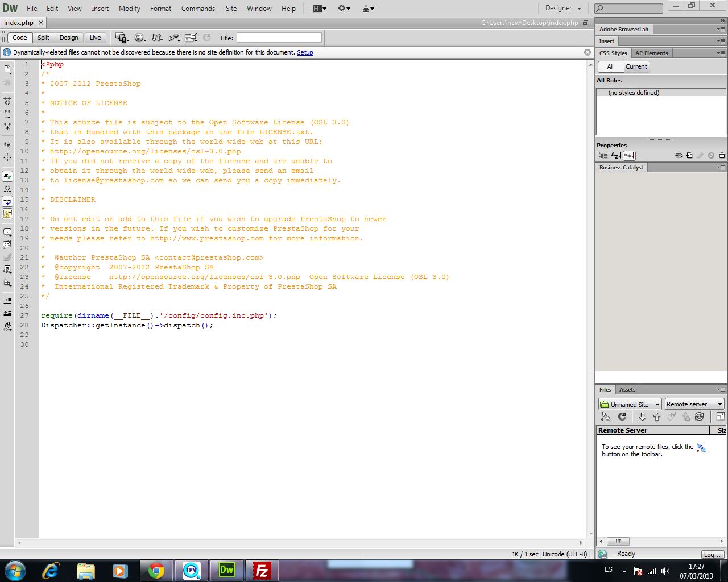Open the Modify menu
This screenshot has height=582, width=728.
(130, 9)
